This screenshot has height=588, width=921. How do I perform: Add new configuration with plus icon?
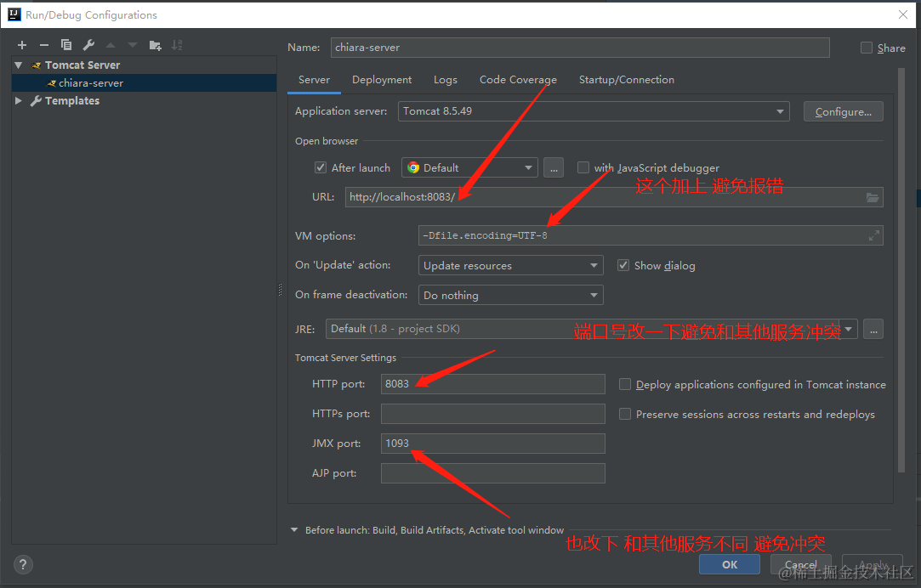[x=22, y=45]
